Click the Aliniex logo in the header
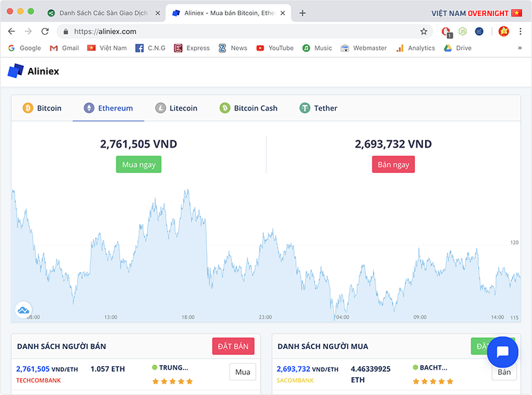The height and width of the screenshot is (395, 532). tap(33, 71)
